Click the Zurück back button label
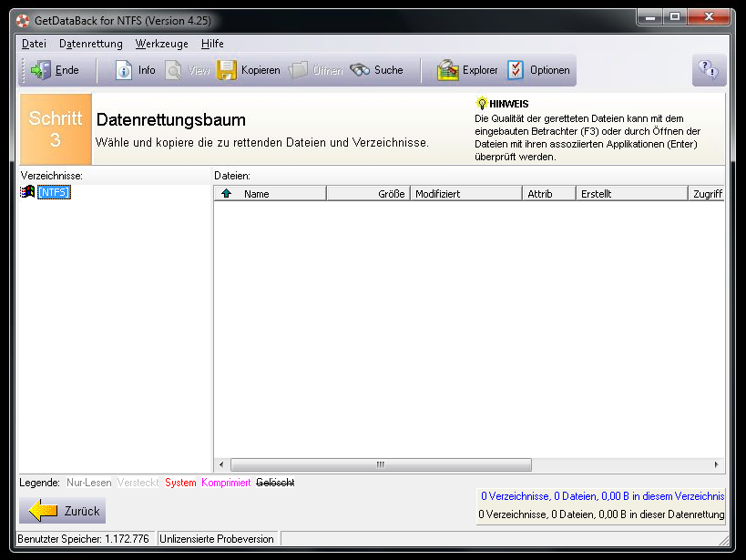Image resolution: width=746 pixels, height=560 pixels. click(82, 511)
